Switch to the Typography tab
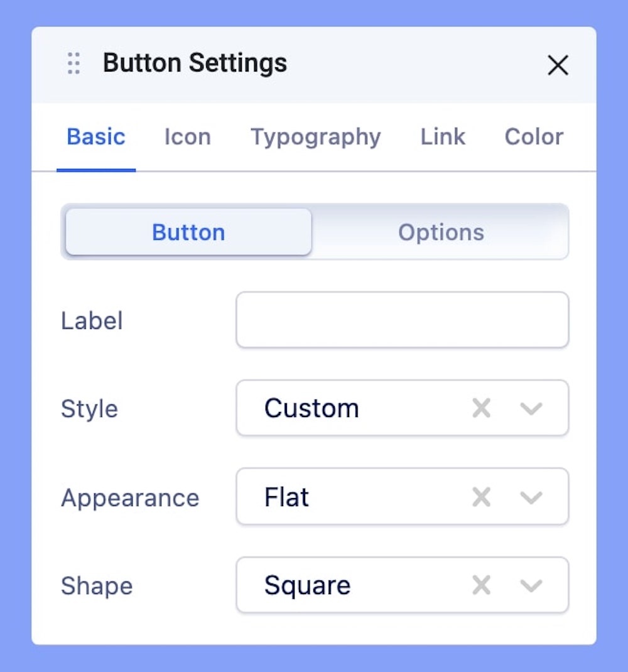This screenshot has width=628, height=672. [315, 137]
